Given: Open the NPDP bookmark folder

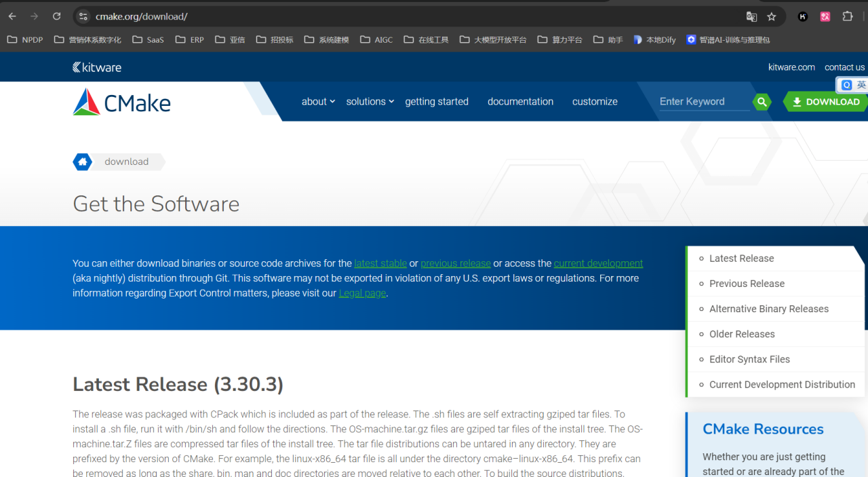Looking at the screenshot, I should point(25,40).
